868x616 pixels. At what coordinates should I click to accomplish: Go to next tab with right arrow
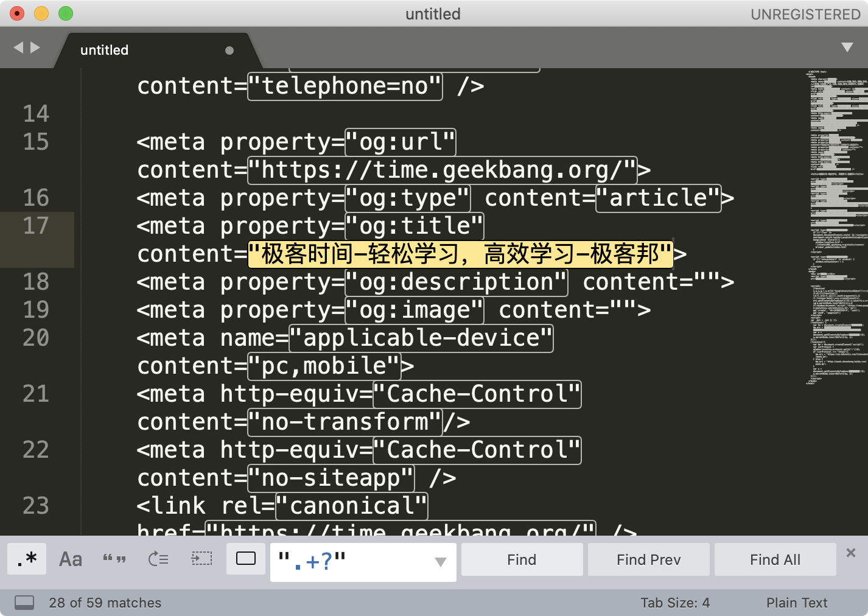[x=35, y=47]
